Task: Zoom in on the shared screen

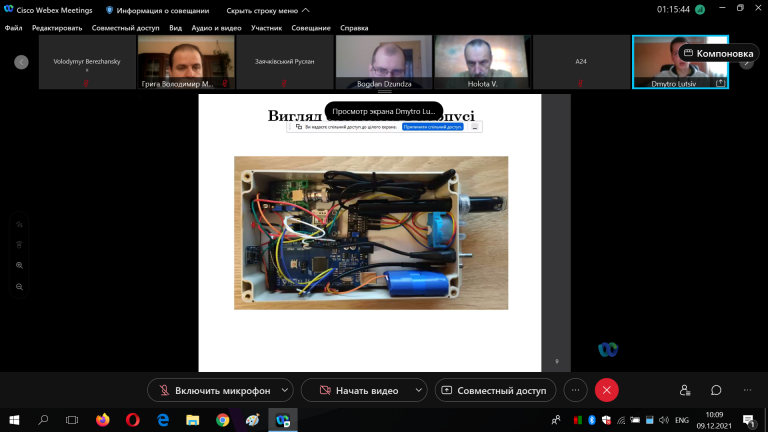Action: pyautogui.click(x=20, y=265)
